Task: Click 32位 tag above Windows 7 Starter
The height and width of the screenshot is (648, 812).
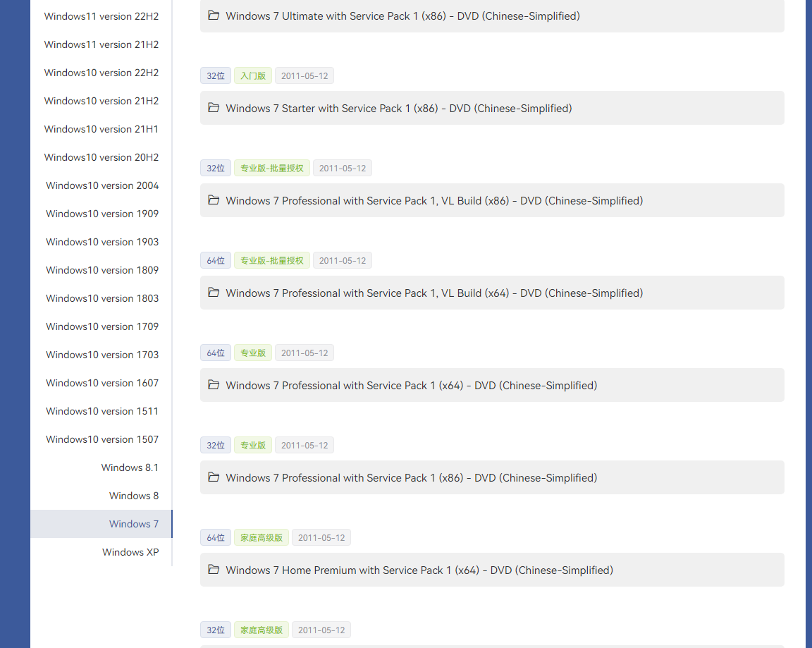Action: (216, 75)
